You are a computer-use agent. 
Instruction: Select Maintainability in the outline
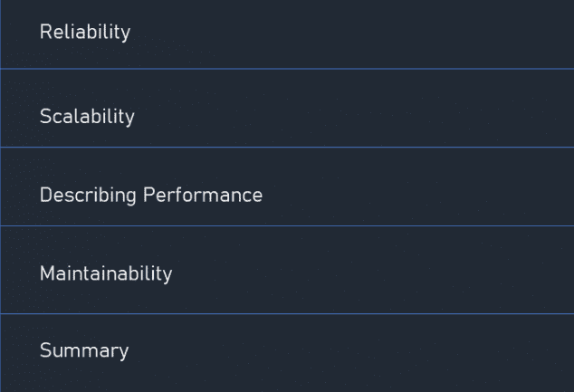pos(287,270)
